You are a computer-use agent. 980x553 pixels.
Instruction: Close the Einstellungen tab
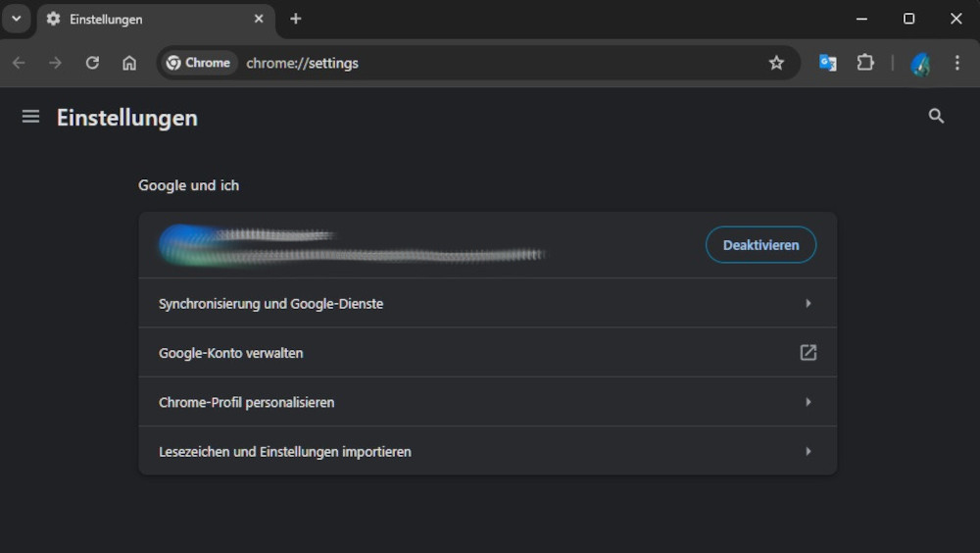coord(259,19)
